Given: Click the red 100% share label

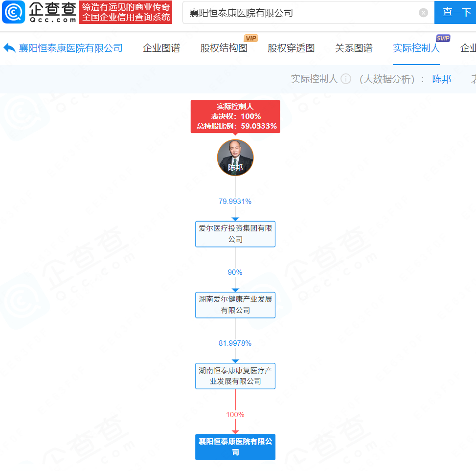Looking at the screenshot, I should [x=235, y=415].
